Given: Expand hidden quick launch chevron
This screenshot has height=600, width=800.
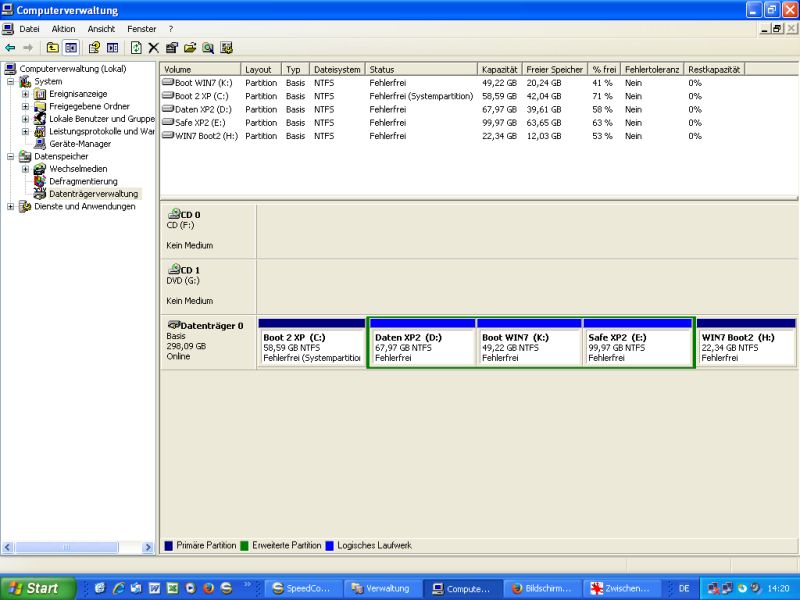Looking at the screenshot, I should tap(247, 585).
